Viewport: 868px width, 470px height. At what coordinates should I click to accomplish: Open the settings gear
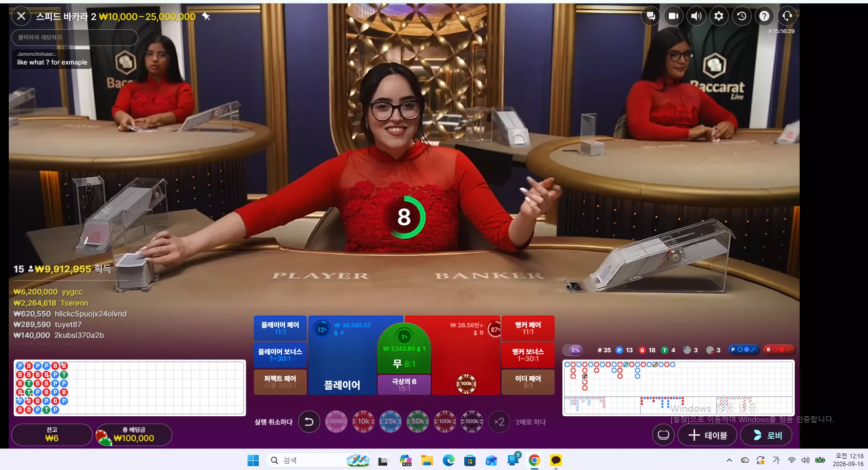719,16
